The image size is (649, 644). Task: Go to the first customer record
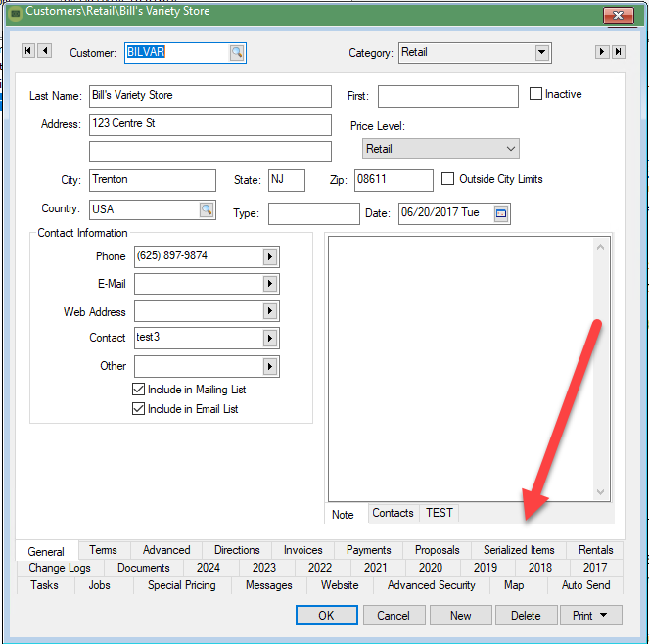click(x=27, y=52)
